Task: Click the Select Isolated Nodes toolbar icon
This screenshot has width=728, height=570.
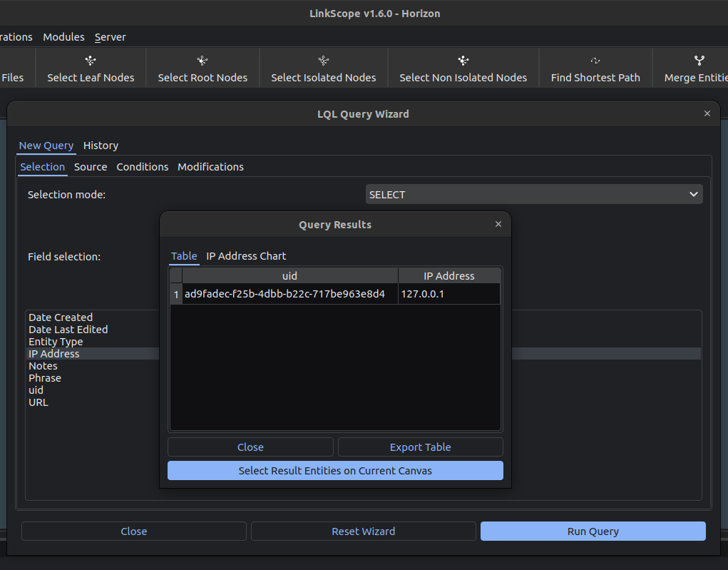Action: click(x=324, y=61)
